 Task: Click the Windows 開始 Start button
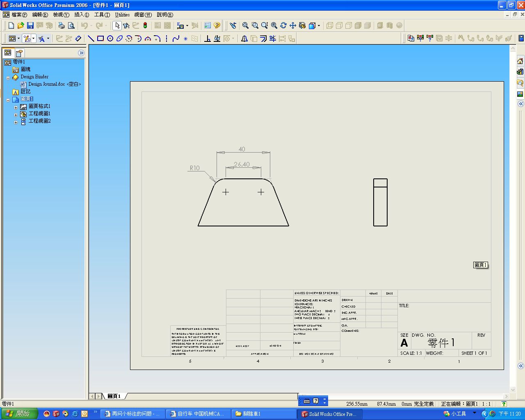19,414
